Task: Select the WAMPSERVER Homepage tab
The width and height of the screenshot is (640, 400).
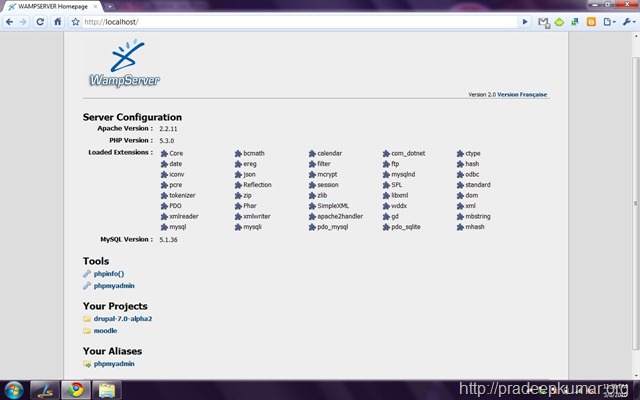Action: click(53, 7)
